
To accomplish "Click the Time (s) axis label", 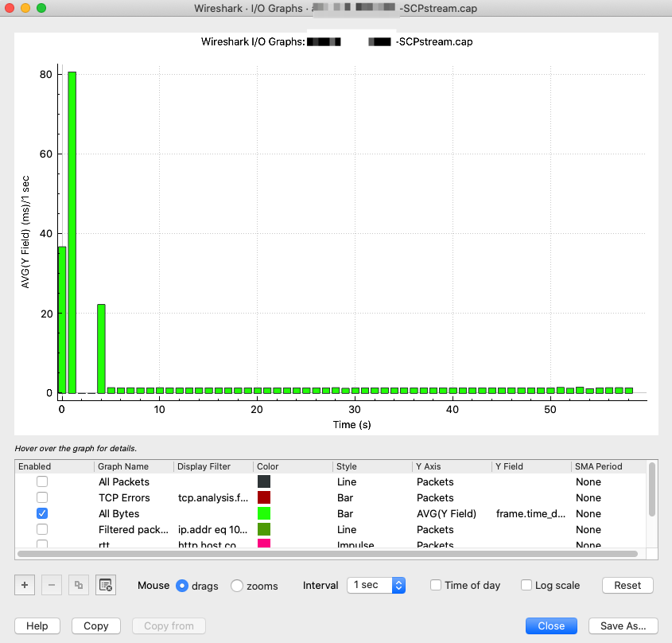I will (352, 425).
